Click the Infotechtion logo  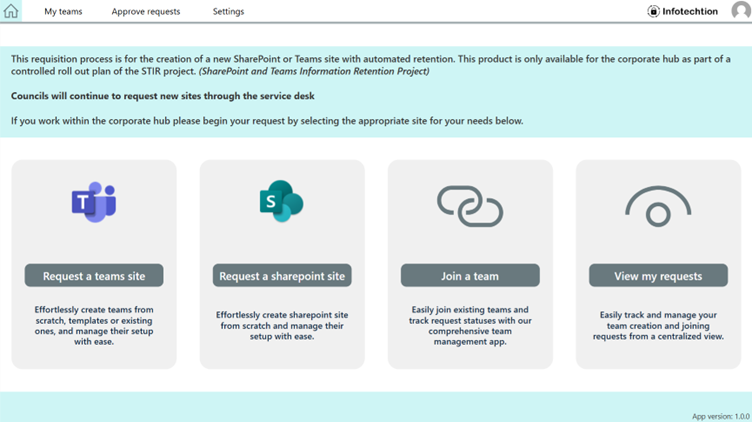pos(682,11)
